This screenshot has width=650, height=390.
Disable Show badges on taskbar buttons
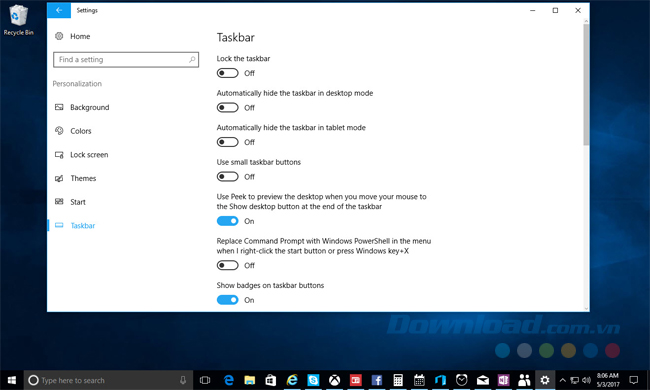[228, 300]
